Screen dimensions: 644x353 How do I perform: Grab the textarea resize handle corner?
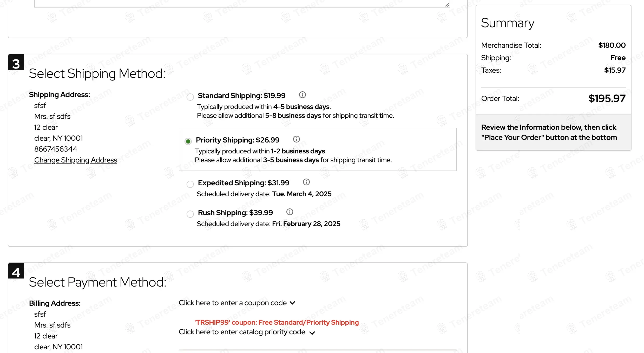pos(447,5)
